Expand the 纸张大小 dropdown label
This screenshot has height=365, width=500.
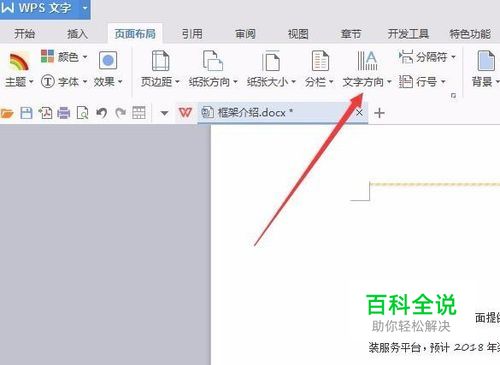click(271, 82)
